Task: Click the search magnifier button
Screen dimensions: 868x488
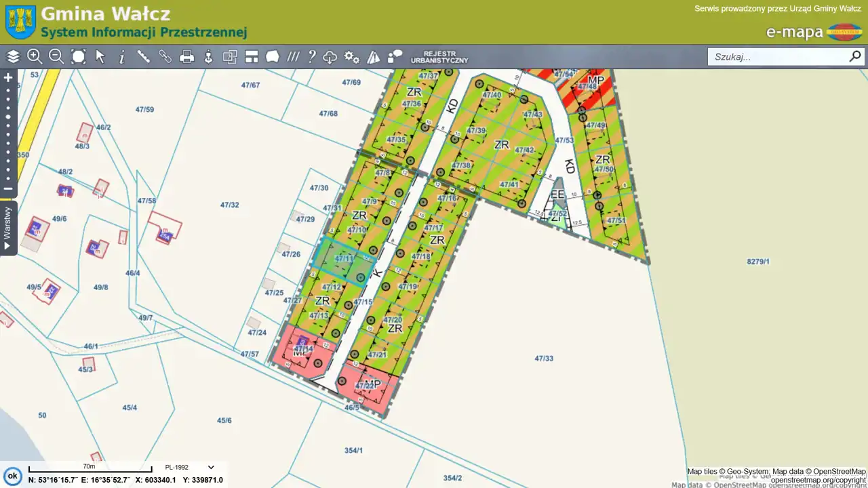Action: (x=855, y=57)
